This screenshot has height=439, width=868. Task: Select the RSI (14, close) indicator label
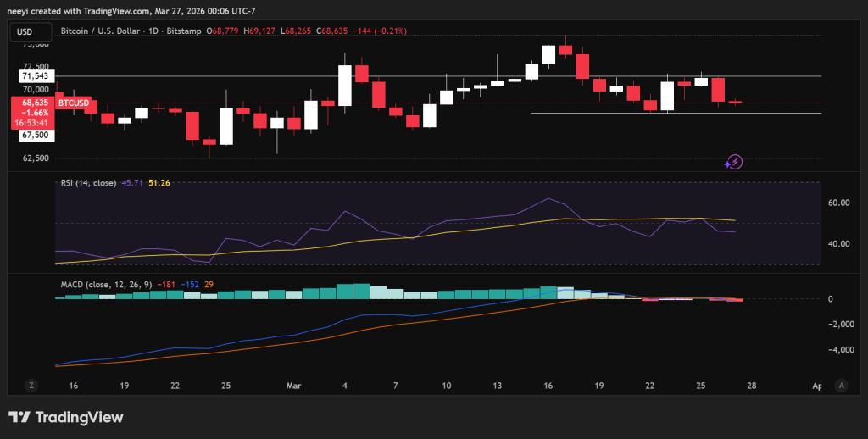pyautogui.click(x=89, y=182)
